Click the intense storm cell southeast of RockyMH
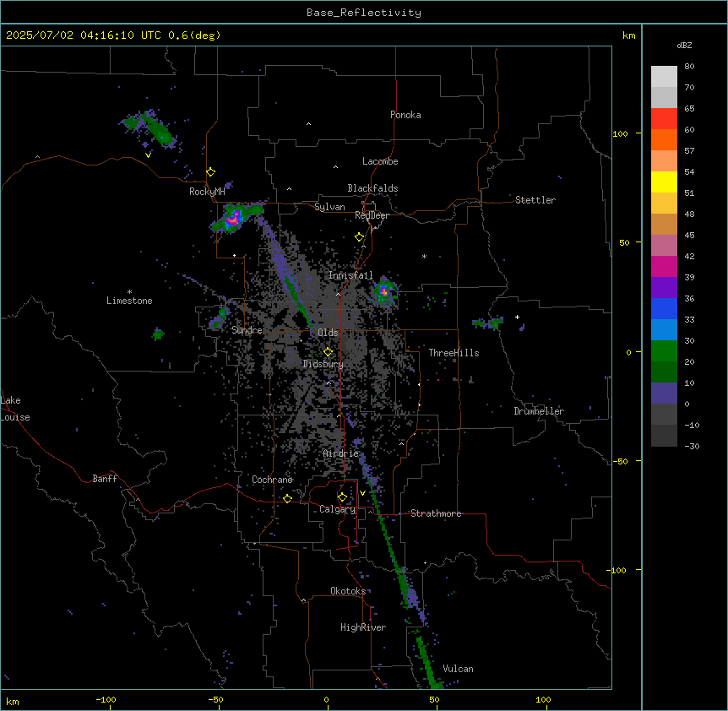Viewport: 728px width, 711px height. tap(235, 218)
